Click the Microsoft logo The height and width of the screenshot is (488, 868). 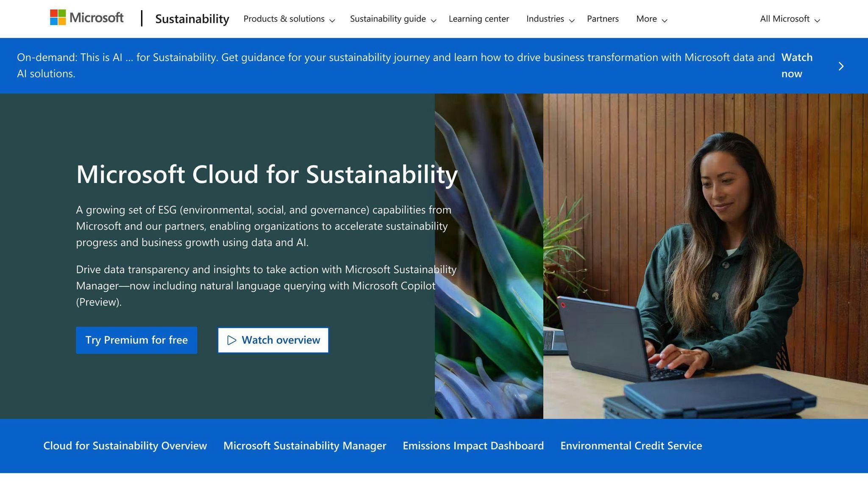click(86, 18)
